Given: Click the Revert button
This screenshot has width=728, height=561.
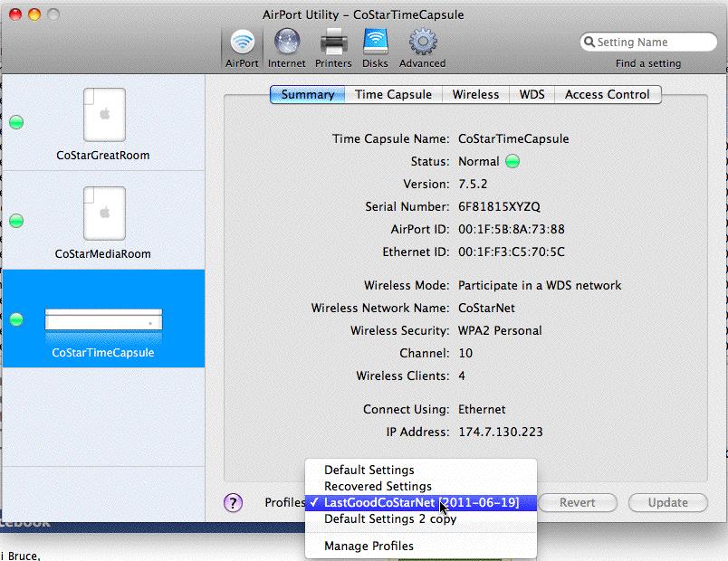Looking at the screenshot, I should [577, 502].
